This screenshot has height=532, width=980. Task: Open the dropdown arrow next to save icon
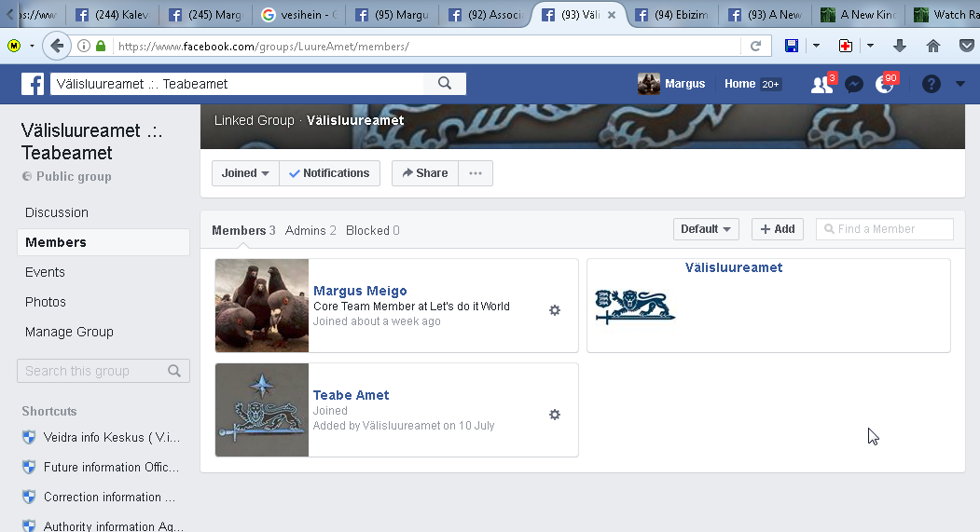816,46
